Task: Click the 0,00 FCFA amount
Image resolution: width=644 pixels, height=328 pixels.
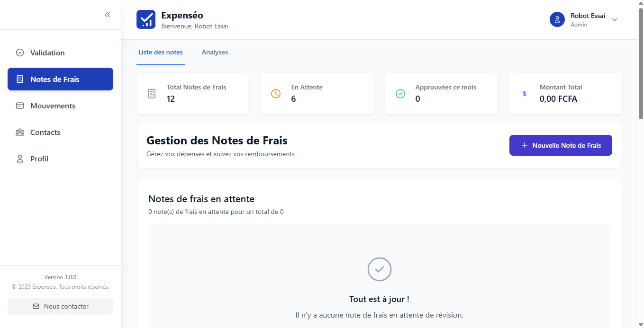Action: click(x=558, y=99)
